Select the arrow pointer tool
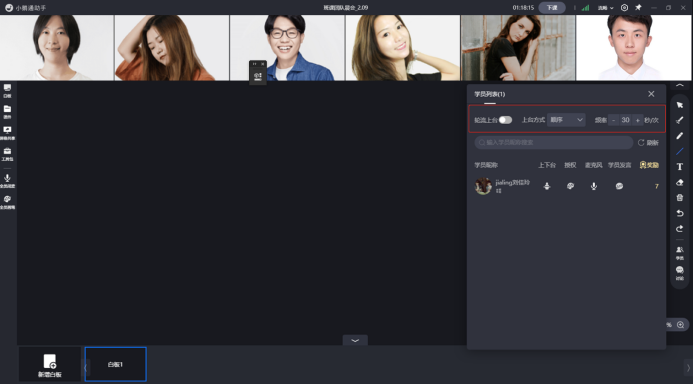Image resolution: width=693 pixels, height=385 pixels. point(680,105)
